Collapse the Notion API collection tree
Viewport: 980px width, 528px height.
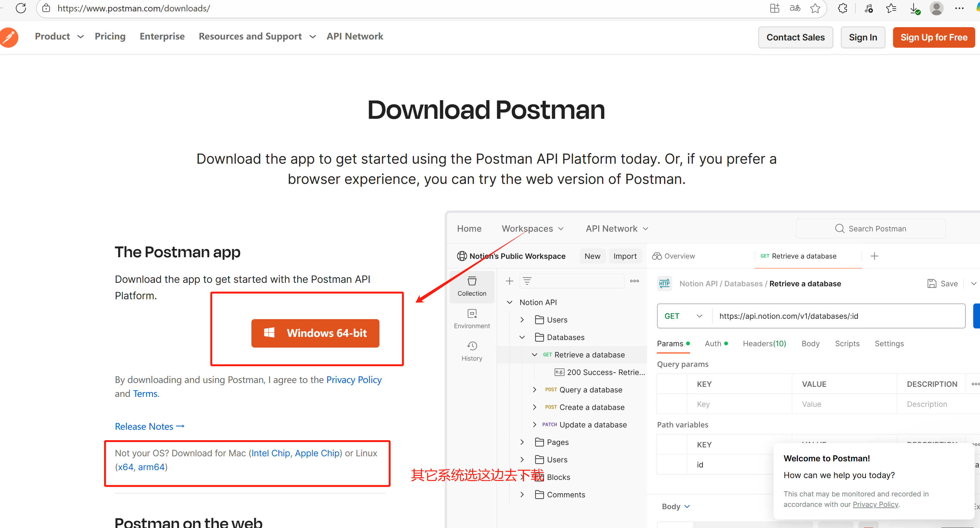click(509, 302)
